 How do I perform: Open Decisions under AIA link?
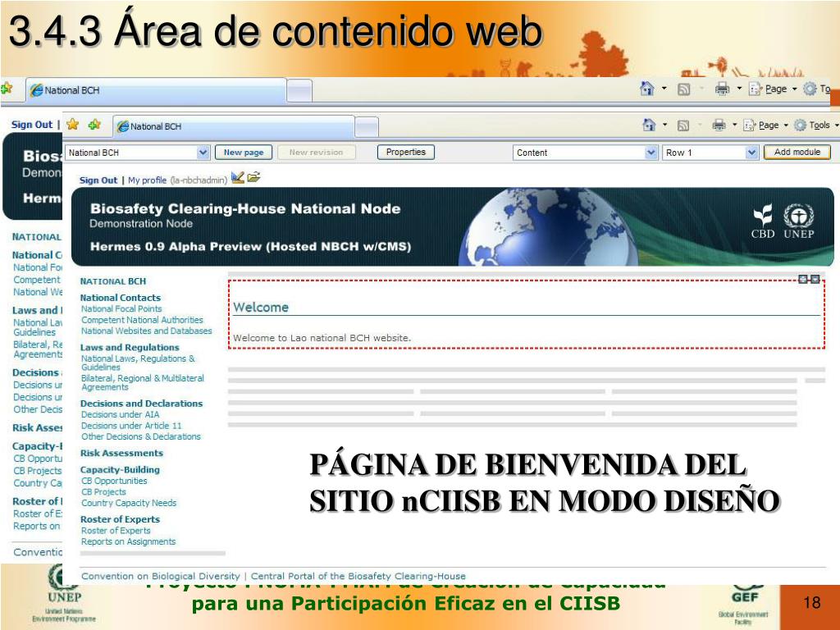(x=121, y=414)
